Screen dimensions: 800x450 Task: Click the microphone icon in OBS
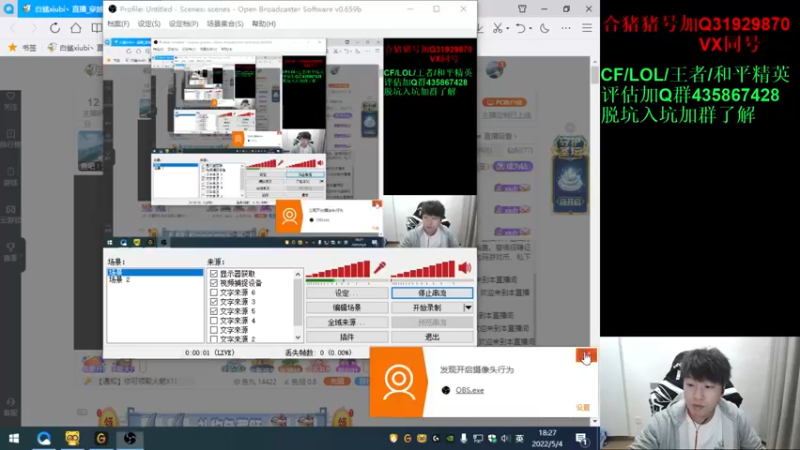[380, 268]
